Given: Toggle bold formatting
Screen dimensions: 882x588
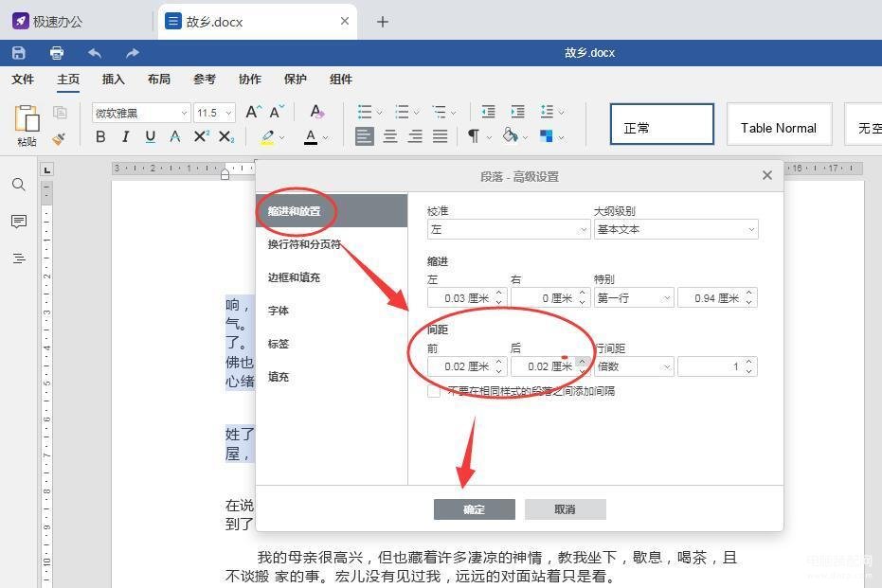Looking at the screenshot, I should [100, 136].
